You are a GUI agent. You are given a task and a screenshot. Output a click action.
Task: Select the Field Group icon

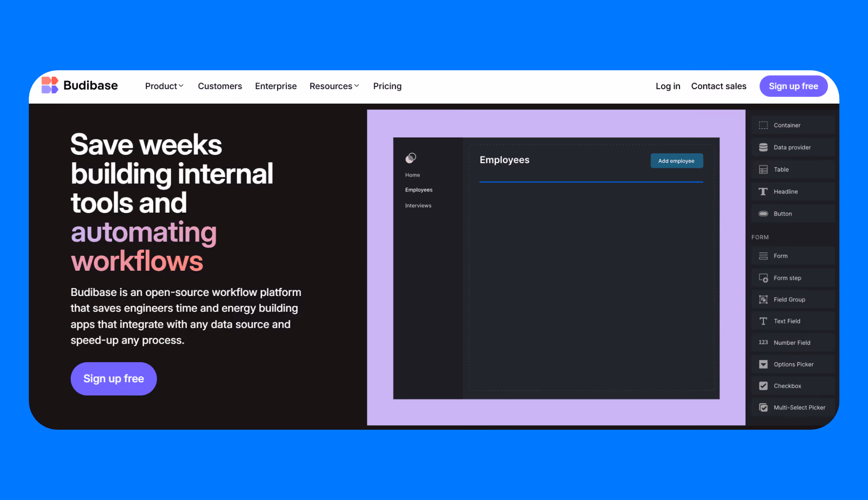point(763,300)
